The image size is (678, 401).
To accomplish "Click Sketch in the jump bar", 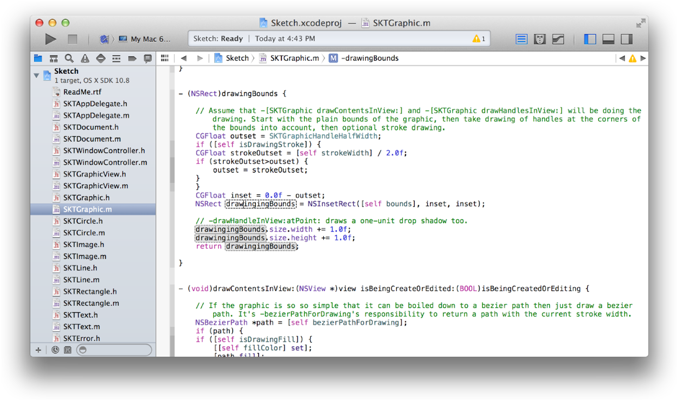I will point(232,58).
